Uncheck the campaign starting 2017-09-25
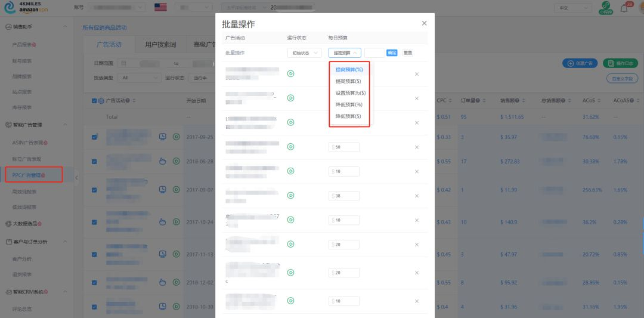 point(94,137)
